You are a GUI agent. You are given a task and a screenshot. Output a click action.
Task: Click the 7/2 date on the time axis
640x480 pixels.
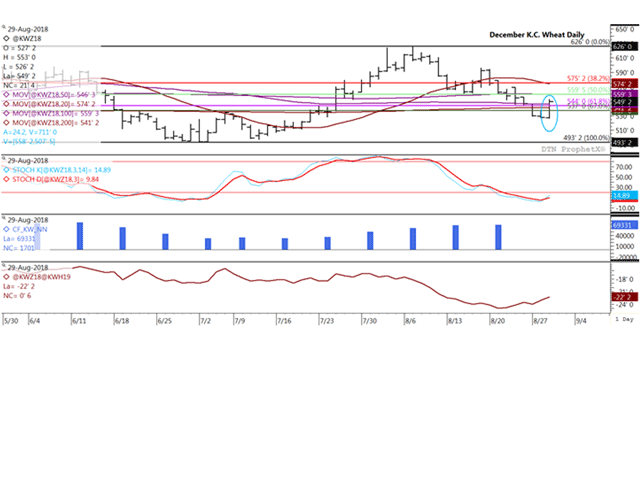206,321
